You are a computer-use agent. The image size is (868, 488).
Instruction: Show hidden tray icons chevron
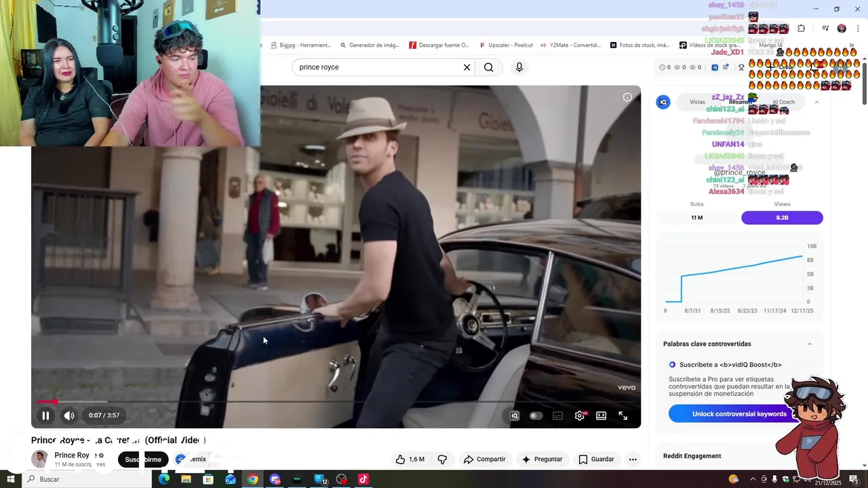coord(752,479)
